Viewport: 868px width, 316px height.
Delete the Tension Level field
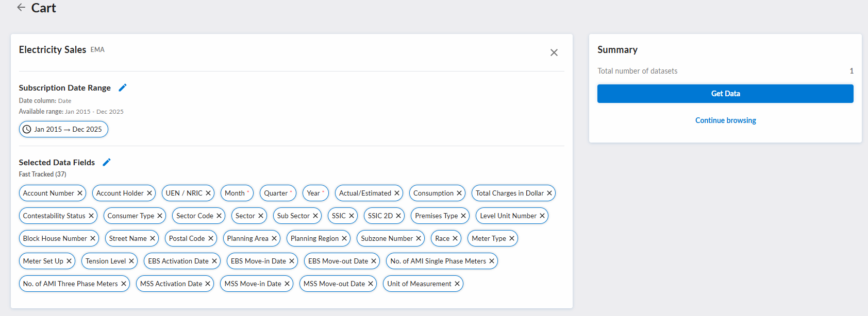[x=131, y=261]
